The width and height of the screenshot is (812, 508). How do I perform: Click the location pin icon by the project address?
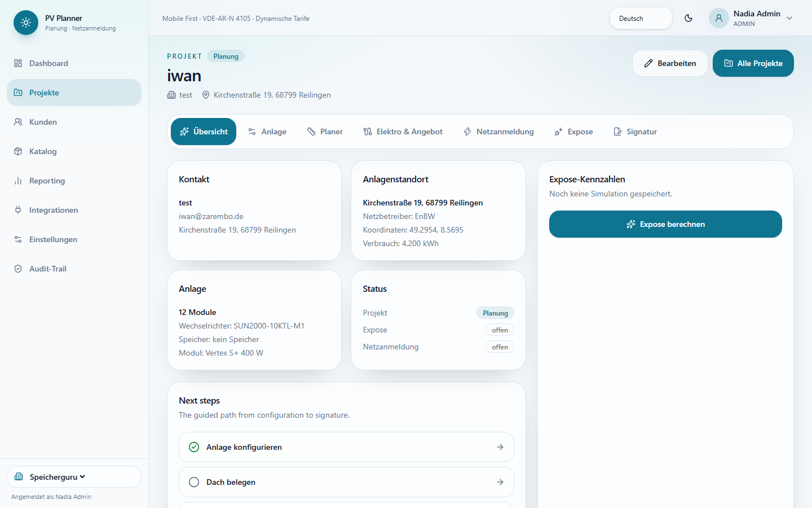click(x=206, y=95)
